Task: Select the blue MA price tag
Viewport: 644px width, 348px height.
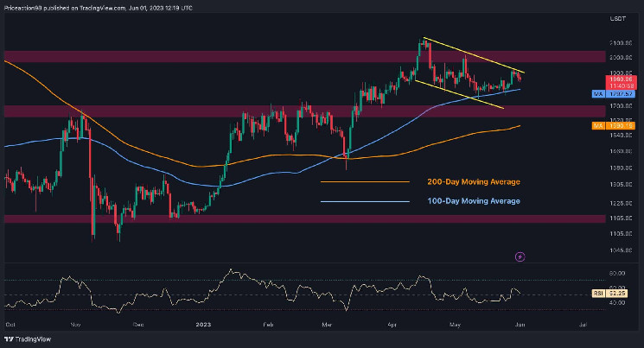Action: 614,94
